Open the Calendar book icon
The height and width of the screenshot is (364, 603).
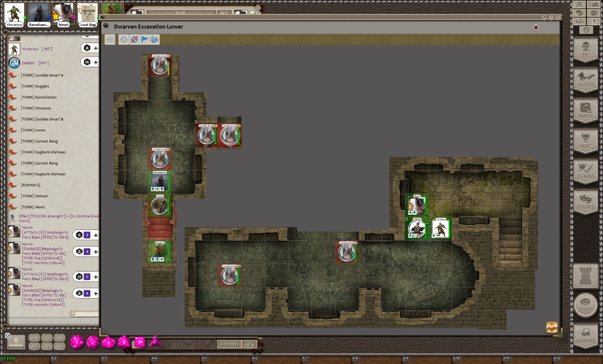pyautogui.click(x=579, y=13)
